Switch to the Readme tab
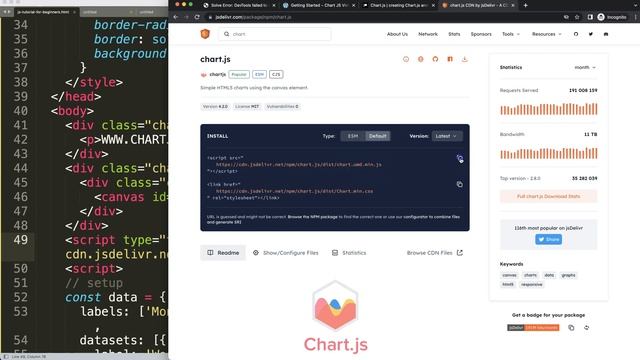Image resolution: width=640 pixels, height=360 pixels. 223,253
